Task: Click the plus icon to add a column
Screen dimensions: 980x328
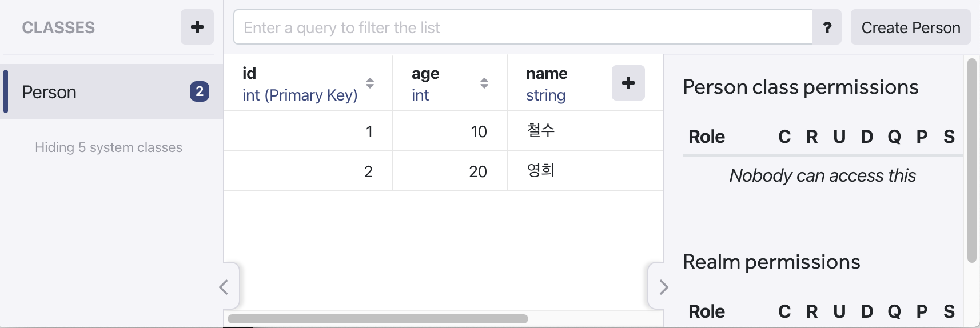Action: click(x=628, y=83)
